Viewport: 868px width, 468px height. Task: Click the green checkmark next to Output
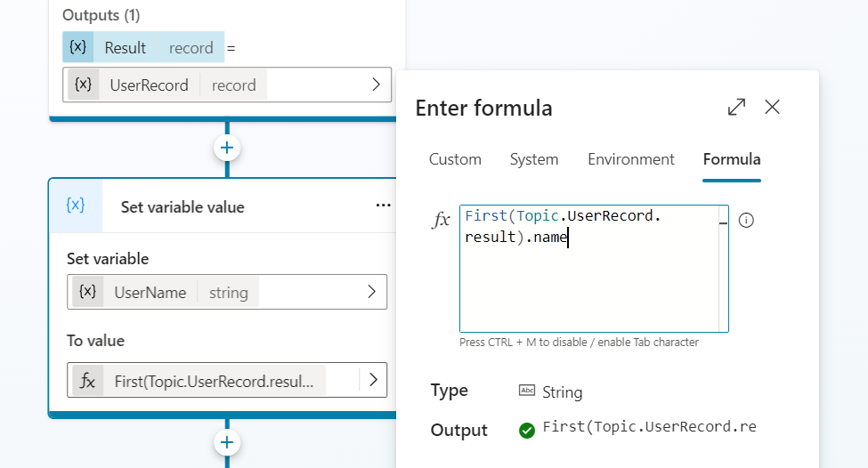click(x=527, y=429)
